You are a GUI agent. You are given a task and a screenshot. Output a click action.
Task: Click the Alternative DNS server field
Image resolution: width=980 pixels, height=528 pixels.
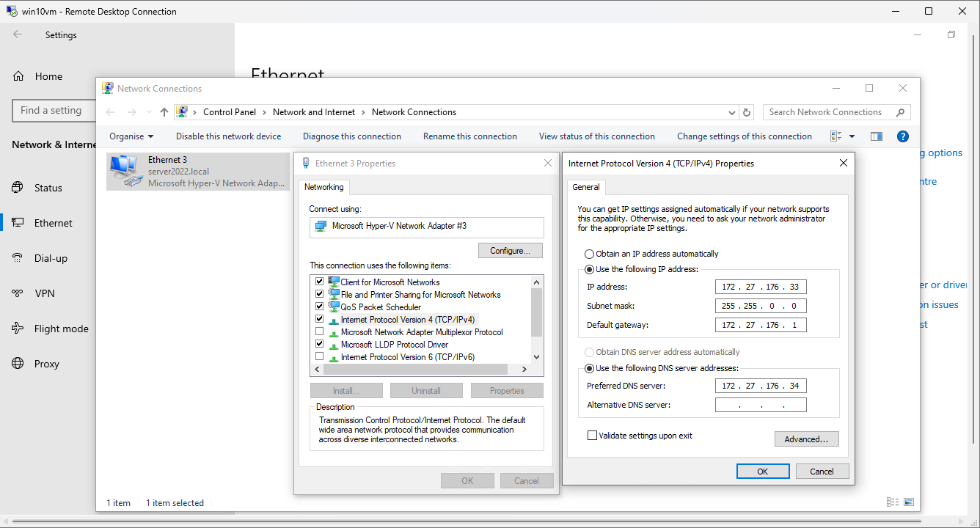click(761, 405)
